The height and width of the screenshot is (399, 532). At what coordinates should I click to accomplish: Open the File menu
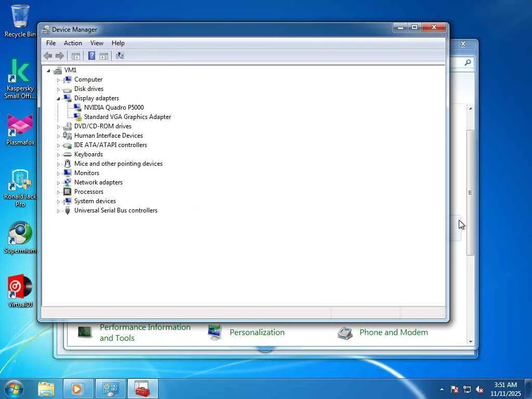(x=51, y=43)
